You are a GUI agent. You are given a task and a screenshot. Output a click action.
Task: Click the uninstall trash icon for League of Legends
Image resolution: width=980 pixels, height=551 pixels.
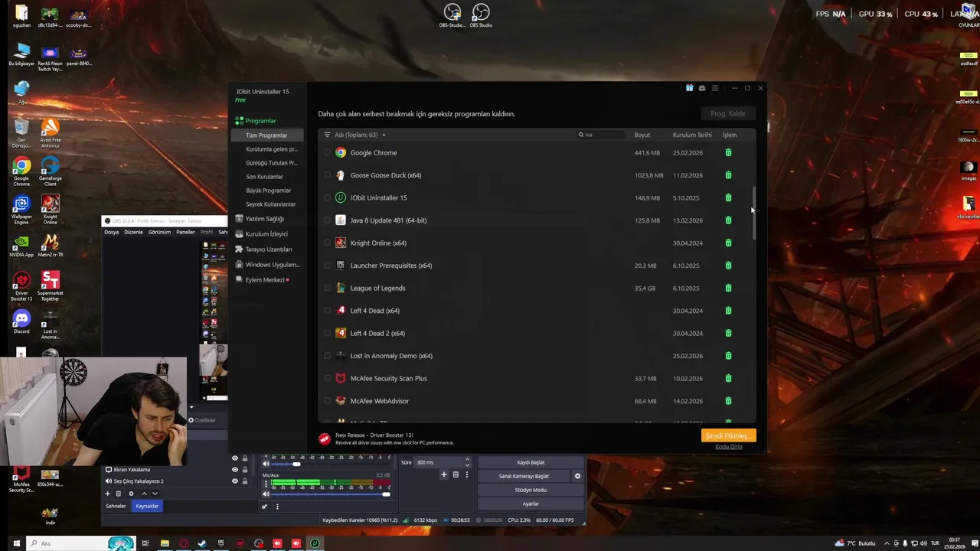[x=728, y=289]
